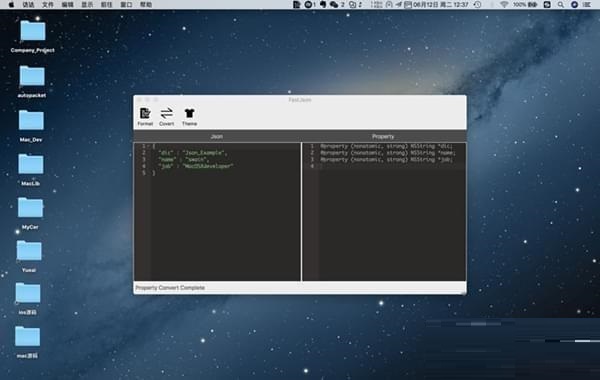Screen dimensions: 600x380
Task: Click the Json pane header
Action: (217, 136)
